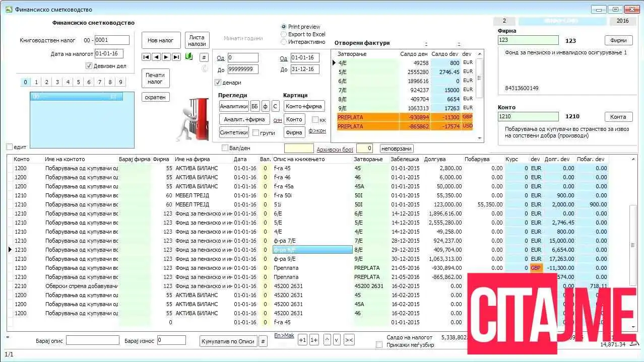The image size is (644, 362).
Task: Click the app icon in the title bar
Action: click(x=9, y=9)
